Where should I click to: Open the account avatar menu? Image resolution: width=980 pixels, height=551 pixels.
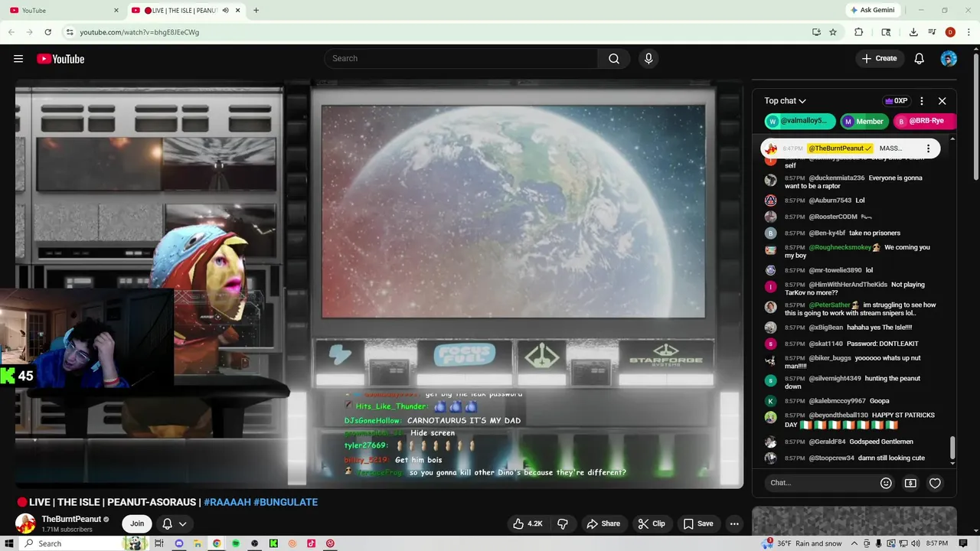pyautogui.click(x=949, y=59)
